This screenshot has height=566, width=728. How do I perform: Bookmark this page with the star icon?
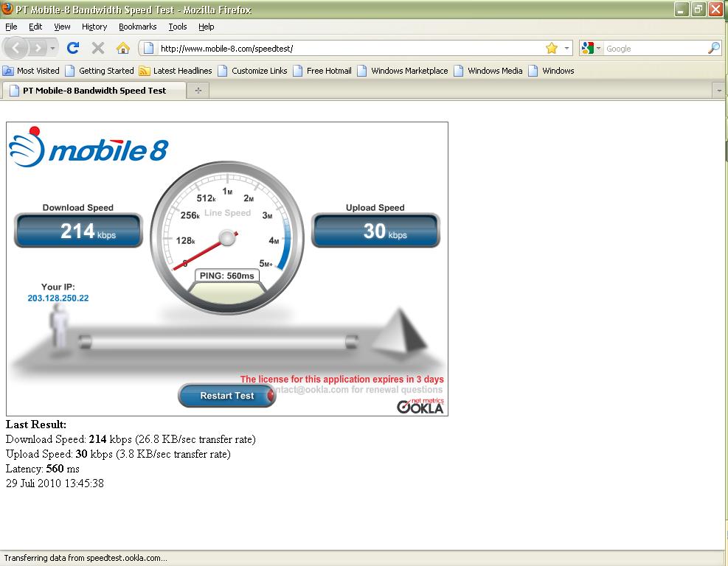(552, 48)
